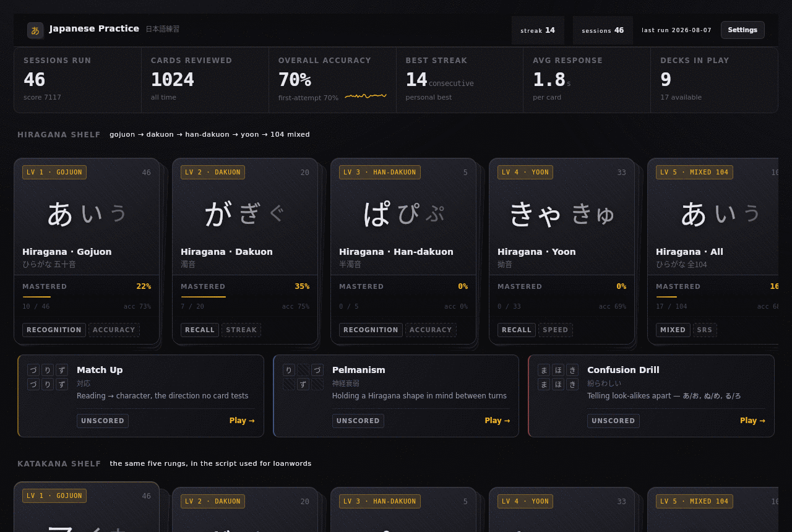Select RECOGNITION tag on Han-dakuon card
The width and height of the screenshot is (792, 532).
(371, 330)
